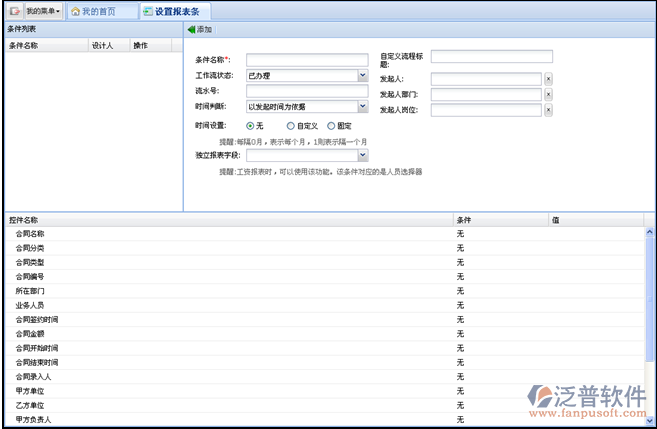Select the 乙方单位 row
Screen dimensions: 657x429
click(x=325, y=405)
